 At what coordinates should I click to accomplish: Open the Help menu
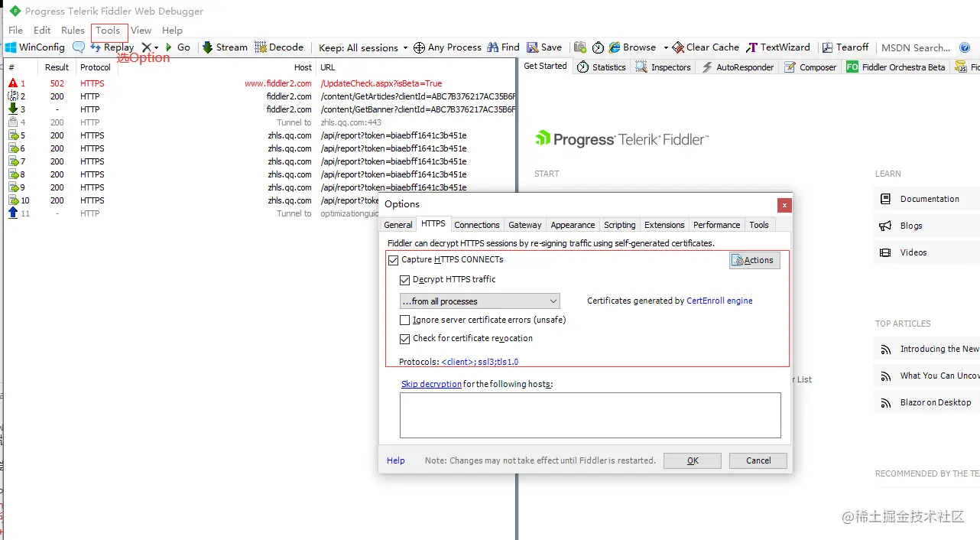(x=172, y=31)
